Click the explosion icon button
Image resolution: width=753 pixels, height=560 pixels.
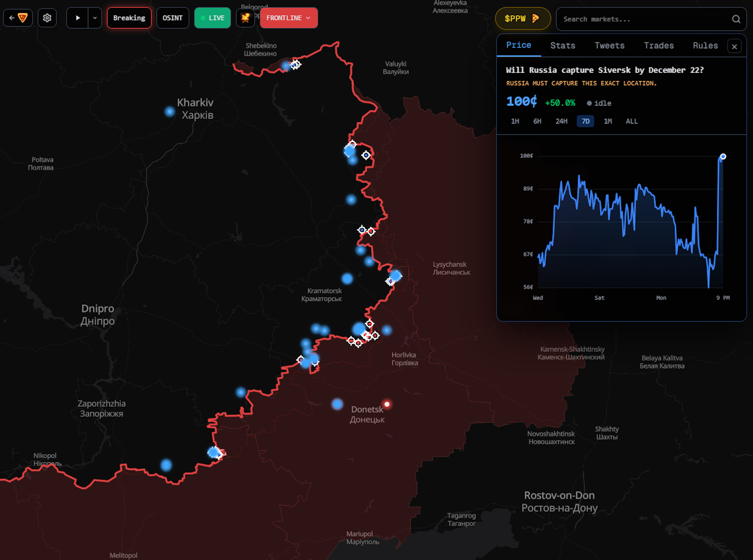(245, 18)
